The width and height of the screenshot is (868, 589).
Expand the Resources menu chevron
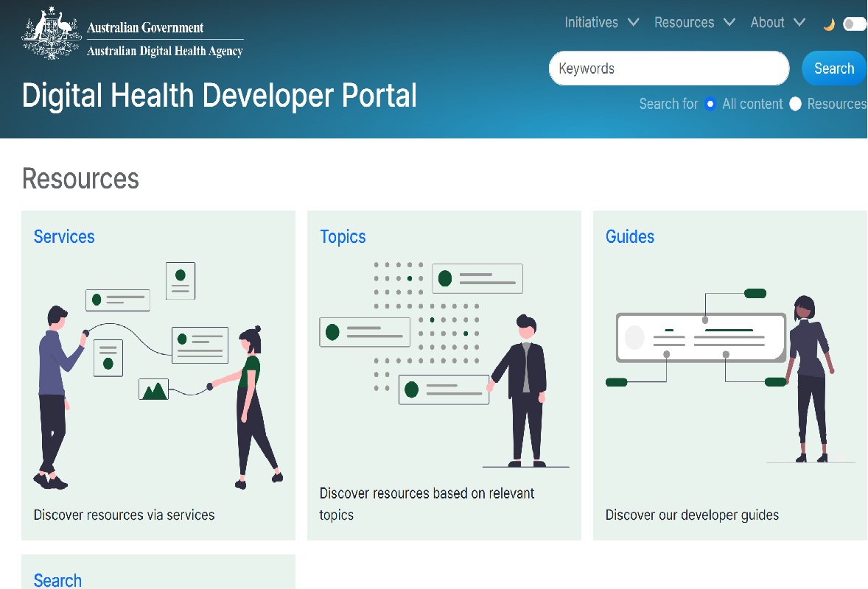[x=729, y=23]
